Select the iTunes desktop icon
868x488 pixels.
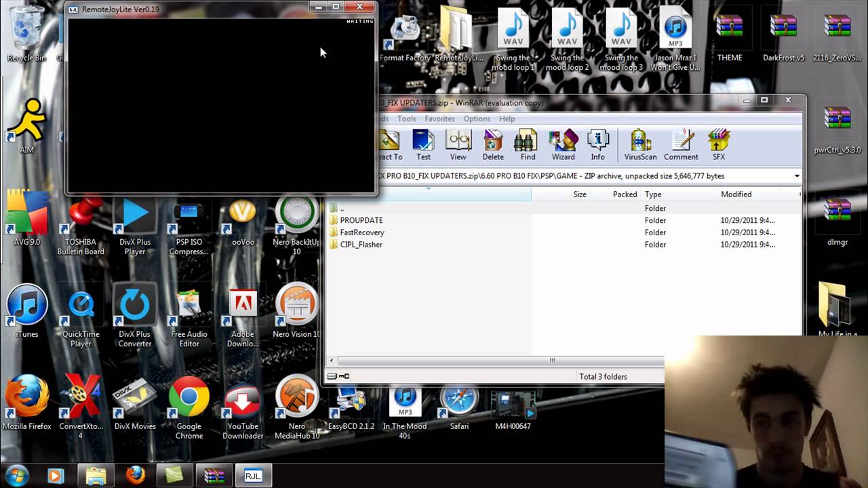tap(26, 310)
